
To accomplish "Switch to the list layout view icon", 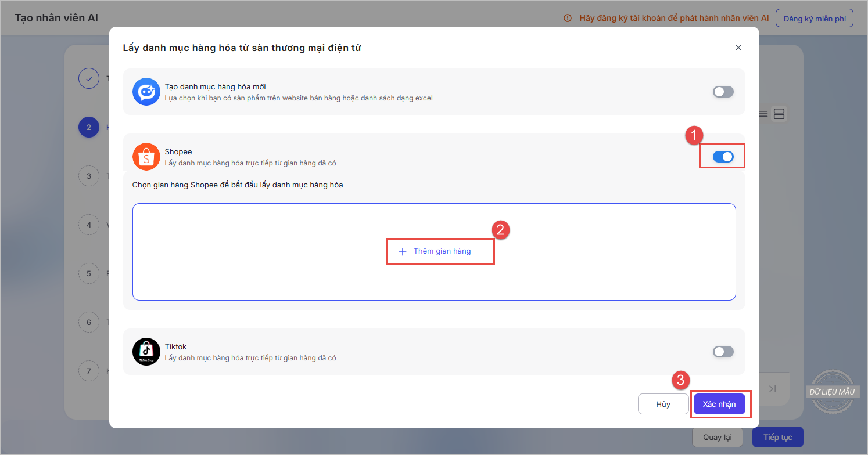I will click(x=763, y=114).
